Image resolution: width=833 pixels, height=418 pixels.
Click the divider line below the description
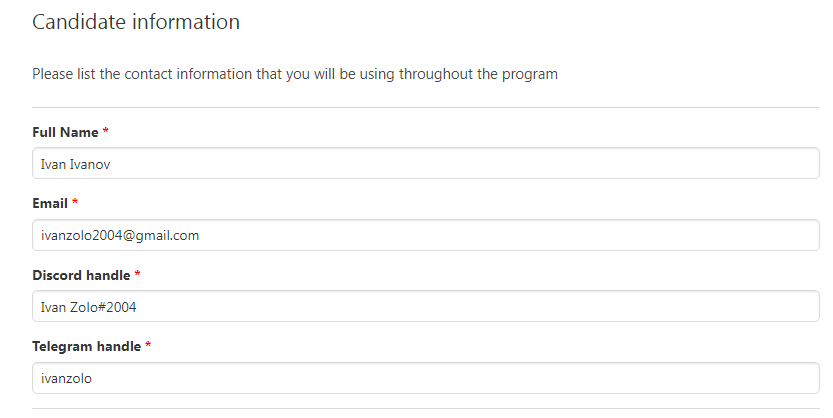[x=426, y=107]
